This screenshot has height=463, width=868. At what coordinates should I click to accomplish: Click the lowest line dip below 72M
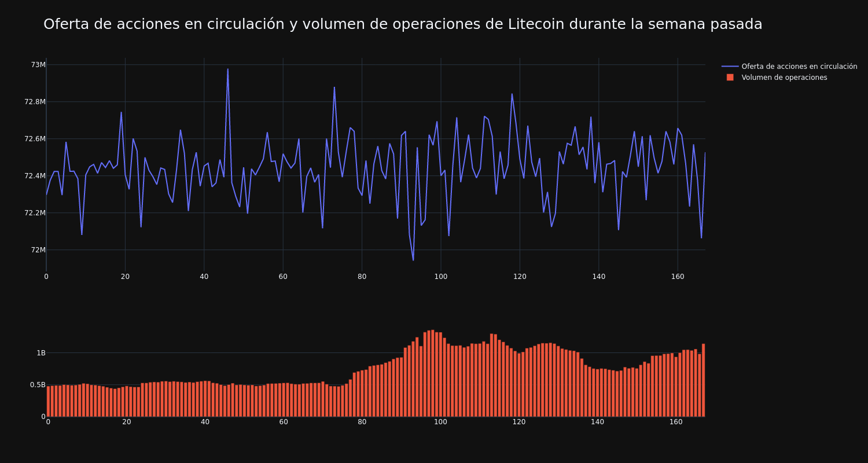pos(413,260)
